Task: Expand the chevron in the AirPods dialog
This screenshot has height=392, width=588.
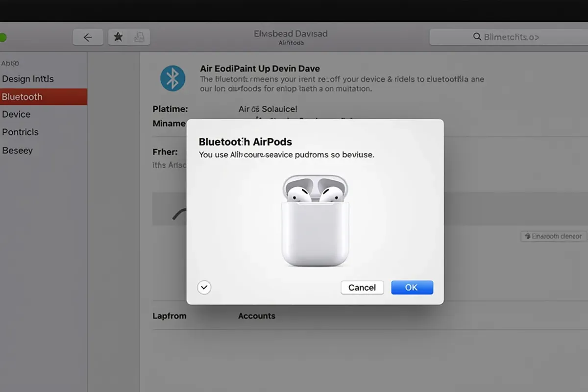Action: [x=204, y=287]
